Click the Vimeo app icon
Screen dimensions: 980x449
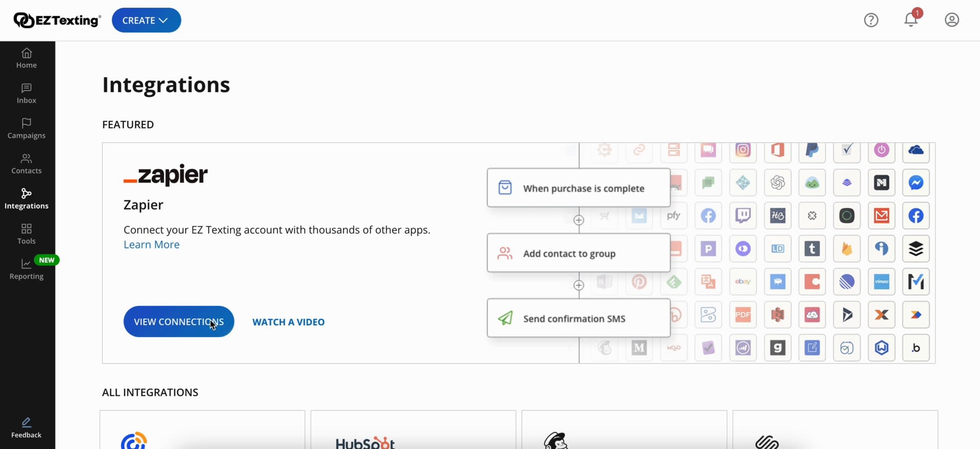882,282
